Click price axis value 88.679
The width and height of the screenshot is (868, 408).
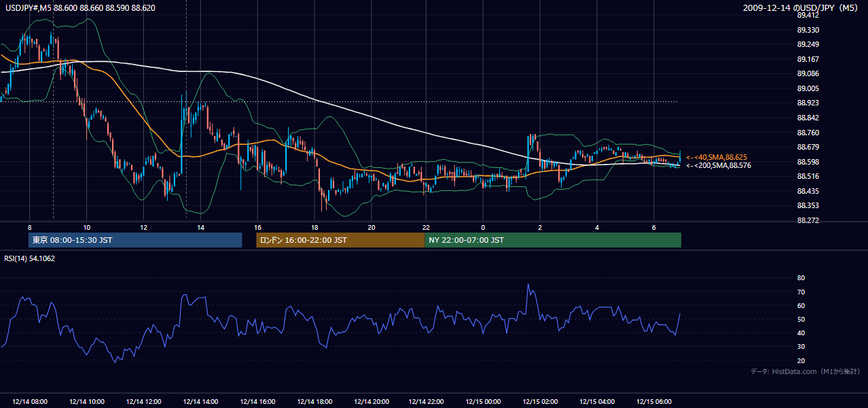808,147
